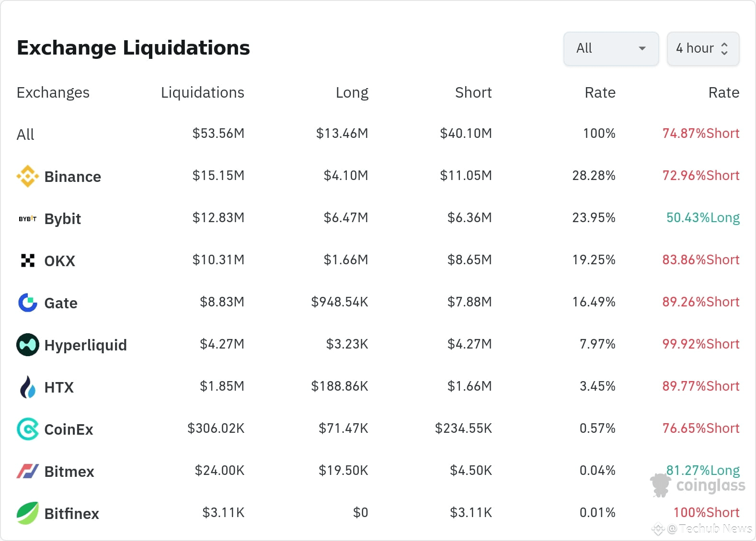Click the HTX flame logo
The image size is (756, 541).
28,387
